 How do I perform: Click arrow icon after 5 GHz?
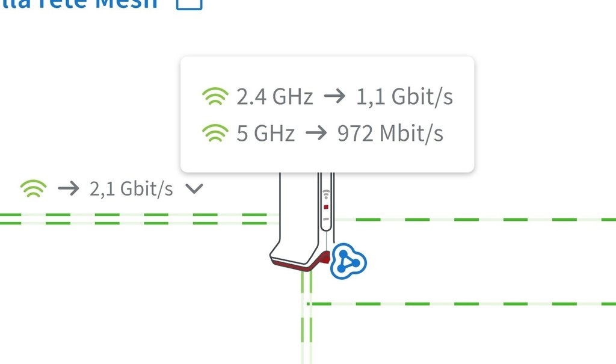316,133
